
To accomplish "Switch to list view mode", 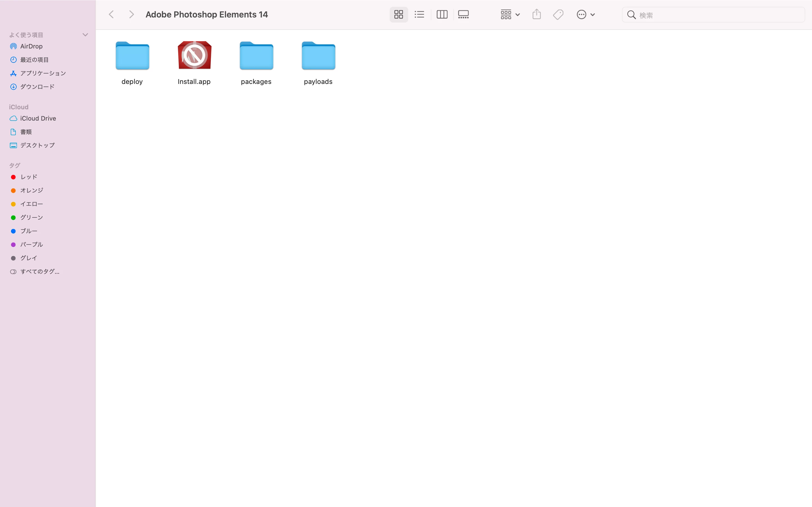I will click(419, 14).
